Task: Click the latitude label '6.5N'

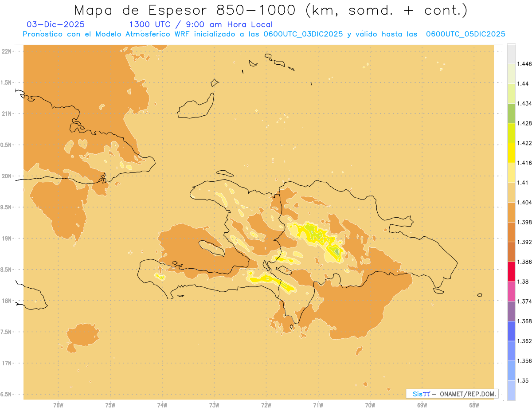Action: coord(6,394)
